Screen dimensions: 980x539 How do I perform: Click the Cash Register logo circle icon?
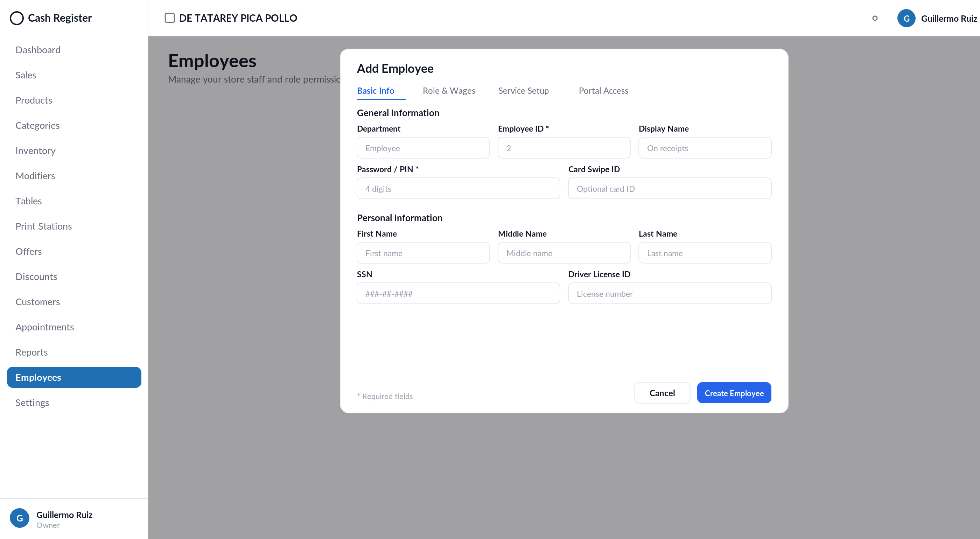click(17, 18)
